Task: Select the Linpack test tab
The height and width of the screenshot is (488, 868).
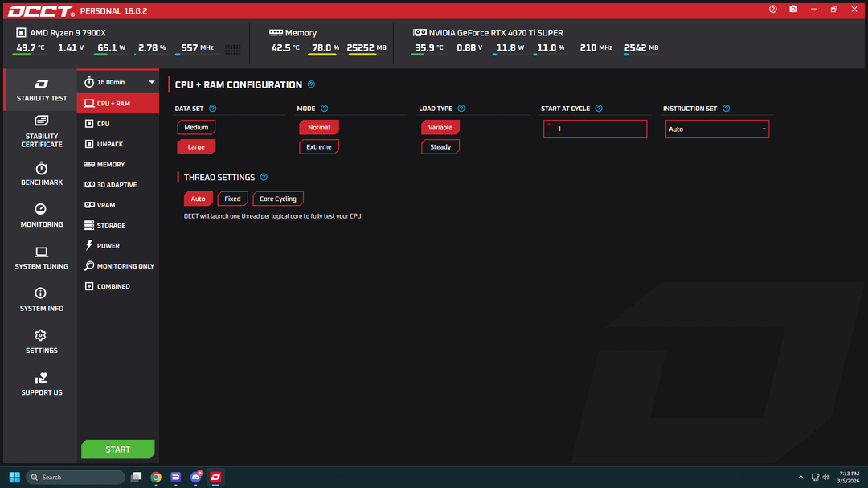Action: [x=110, y=144]
